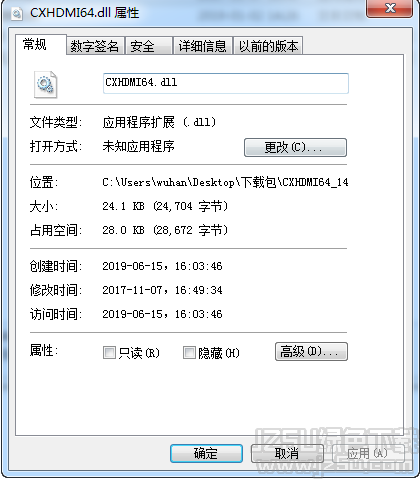Confirm with the 确定 button
Screen dimensions: 420x479
[206, 453]
